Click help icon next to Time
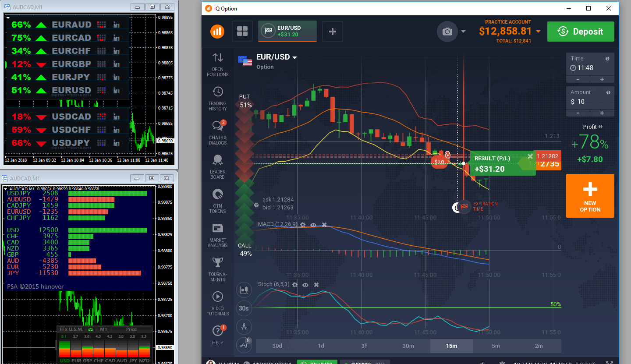Image resolution: width=631 pixels, height=364 pixels. pos(607,59)
